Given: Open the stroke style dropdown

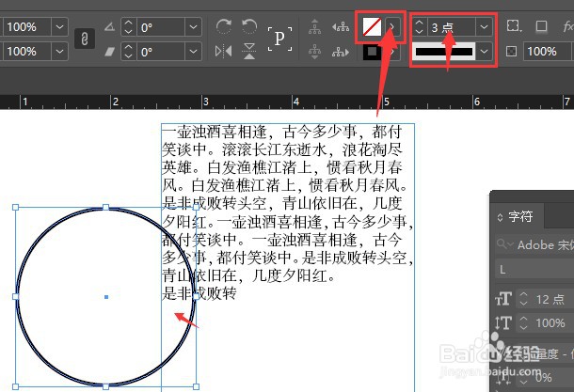Looking at the screenshot, I should (484, 52).
